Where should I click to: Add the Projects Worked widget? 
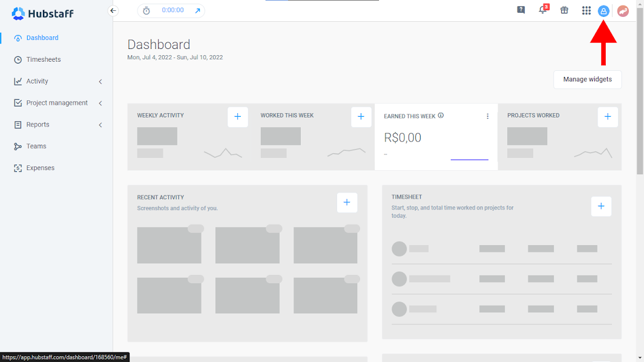[x=608, y=117]
